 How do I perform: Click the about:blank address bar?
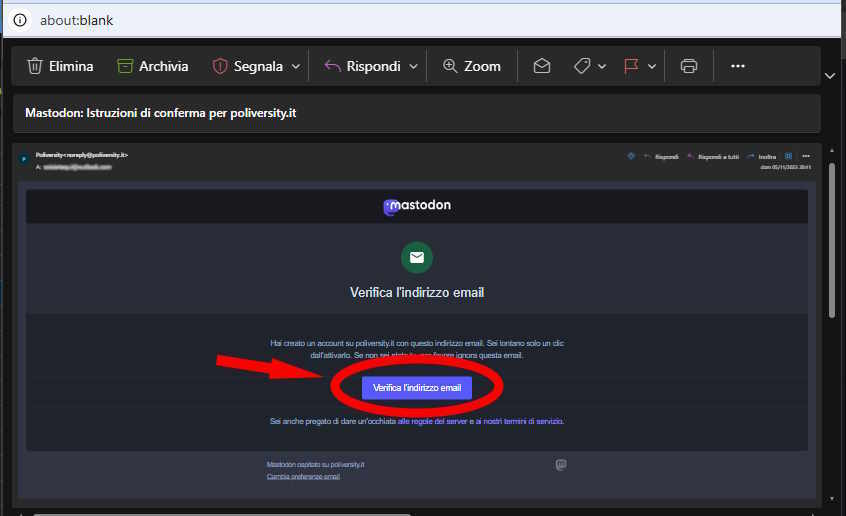tap(77, 21)
